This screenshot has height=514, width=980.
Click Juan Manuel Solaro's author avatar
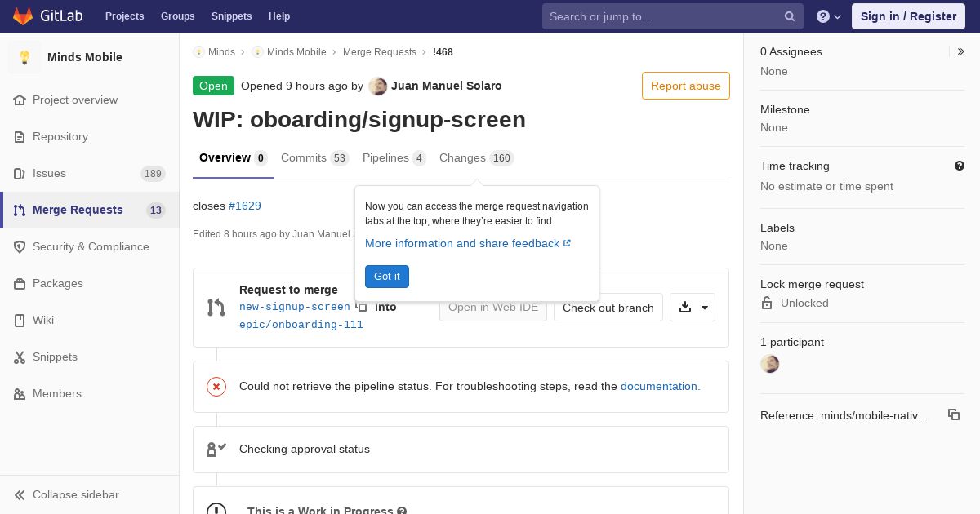[377, 86]
